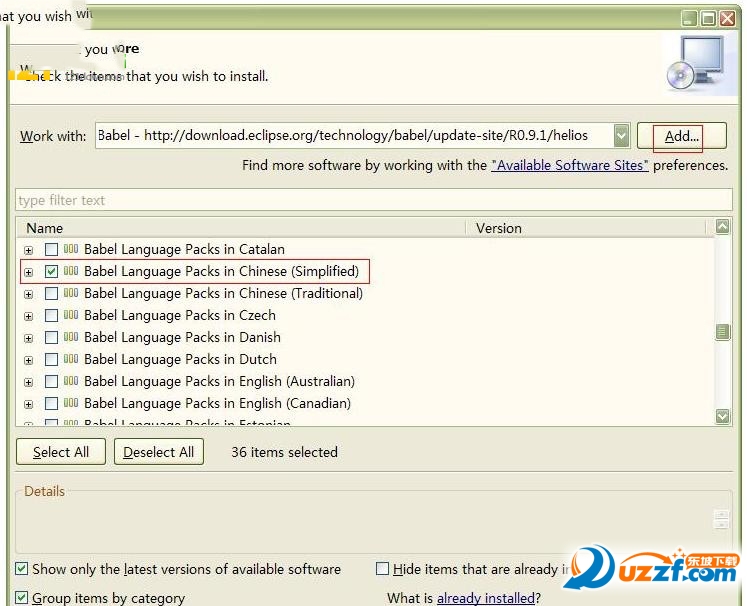
Task: Click the list scroll up arrow
Action: click(722, 227)
